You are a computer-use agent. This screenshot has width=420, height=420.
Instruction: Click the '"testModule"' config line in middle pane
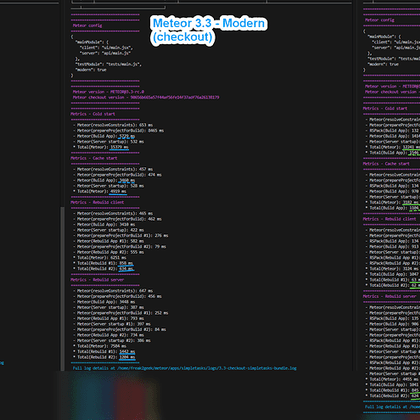click(108, 64)
